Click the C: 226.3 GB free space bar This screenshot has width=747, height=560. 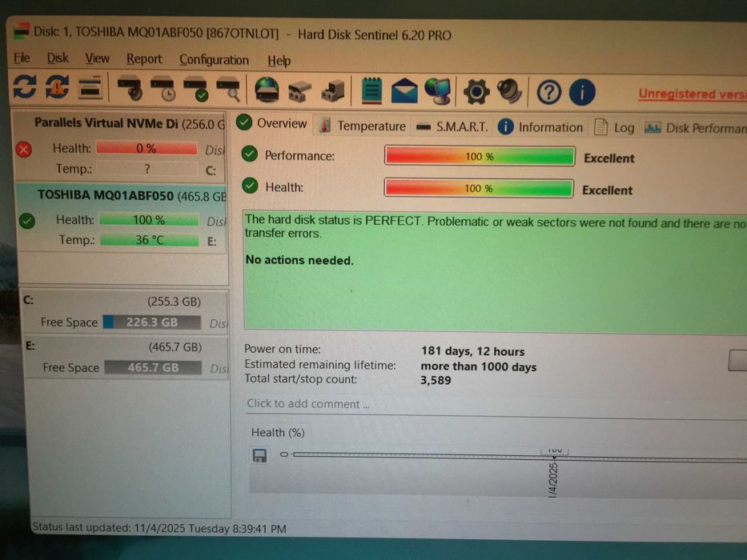coord(152,322)
